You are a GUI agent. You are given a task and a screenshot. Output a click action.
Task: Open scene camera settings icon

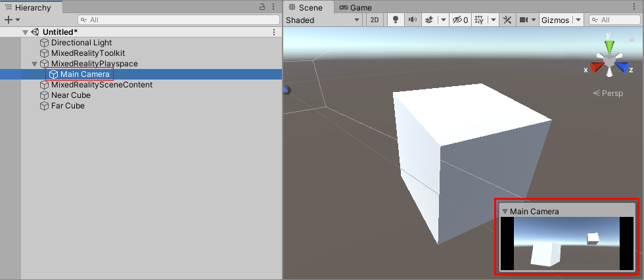(524, 20)
